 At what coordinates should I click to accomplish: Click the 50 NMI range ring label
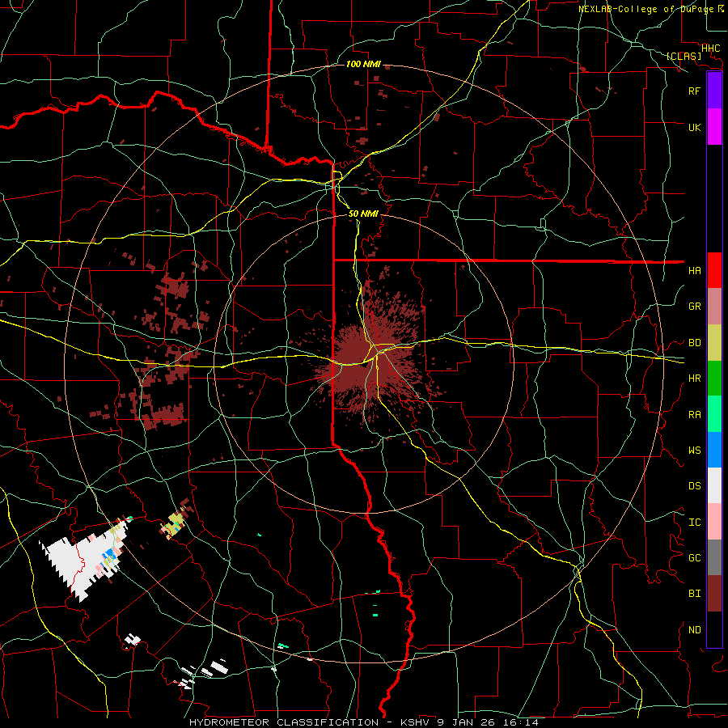pyautogui.click(x=363, y=214)
